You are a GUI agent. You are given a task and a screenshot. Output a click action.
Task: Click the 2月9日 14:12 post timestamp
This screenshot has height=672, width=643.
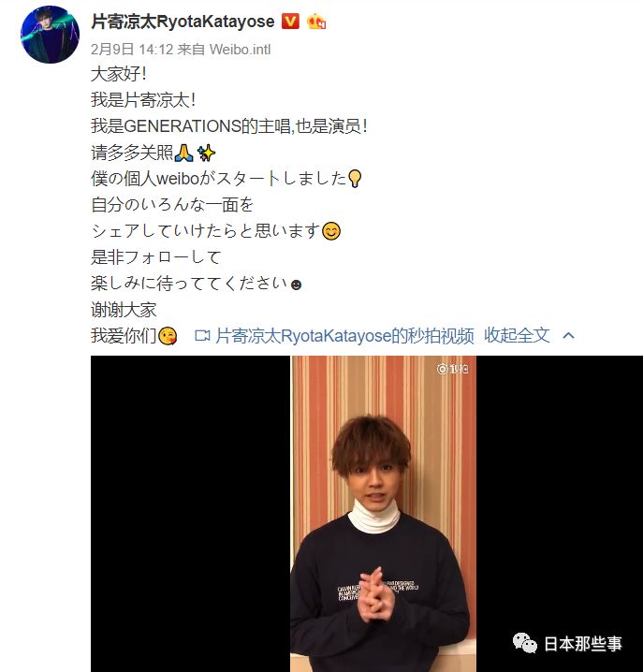pos(132,50)
